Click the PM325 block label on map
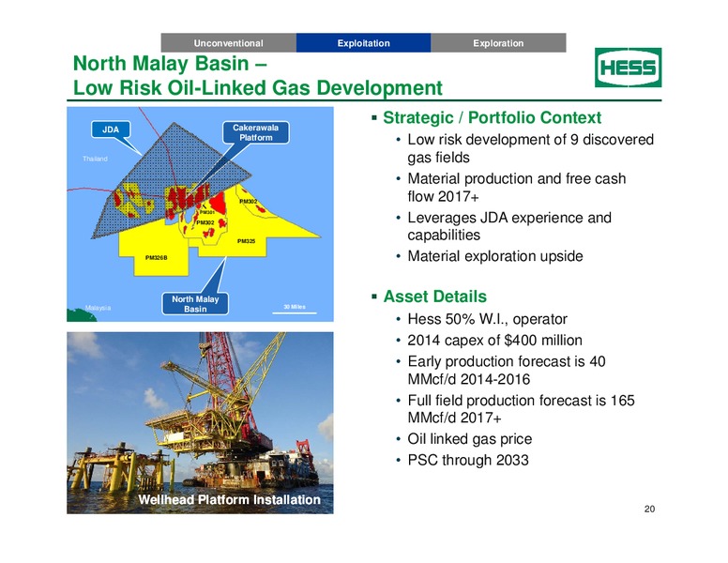 point(246,241)
